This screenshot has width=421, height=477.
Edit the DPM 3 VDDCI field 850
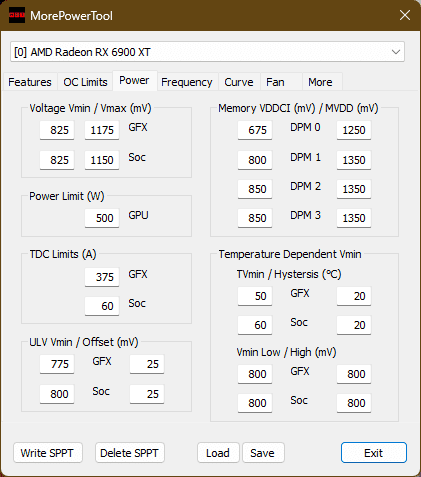tap(255, 218)
